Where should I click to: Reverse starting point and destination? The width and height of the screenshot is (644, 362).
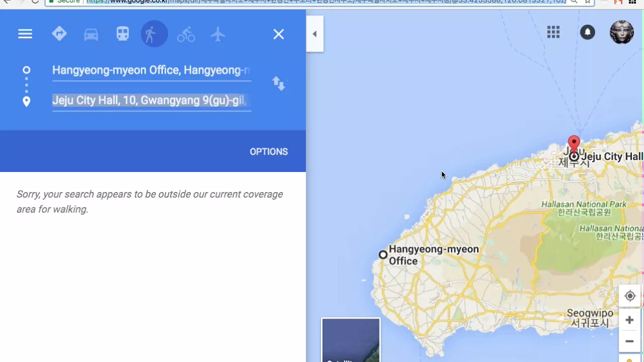pos(279,83)
